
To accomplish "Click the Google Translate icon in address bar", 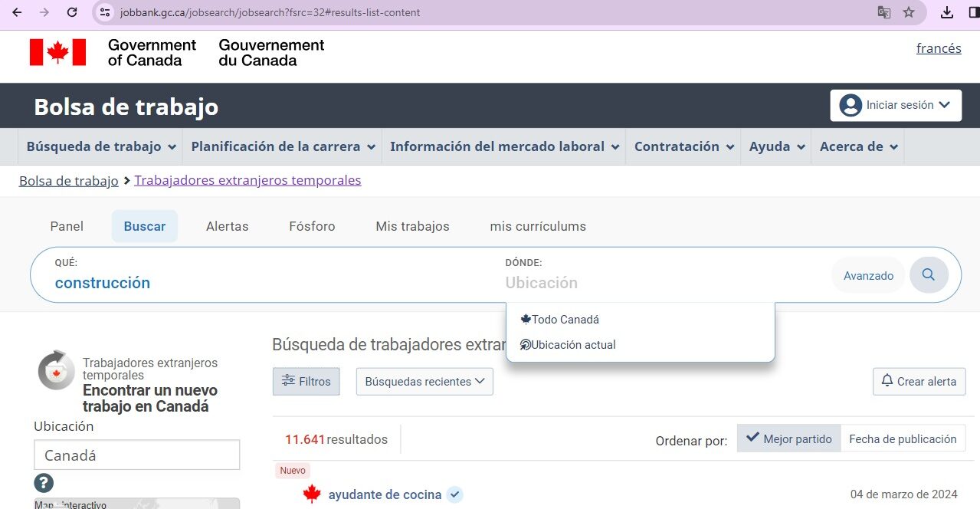I will tap(884, 12).
